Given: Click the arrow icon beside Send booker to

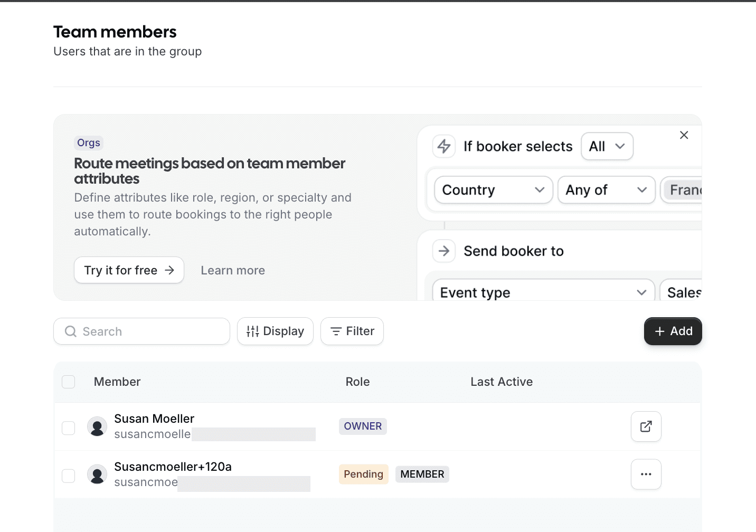Looking at the screenshot, I should coord(444,251).
